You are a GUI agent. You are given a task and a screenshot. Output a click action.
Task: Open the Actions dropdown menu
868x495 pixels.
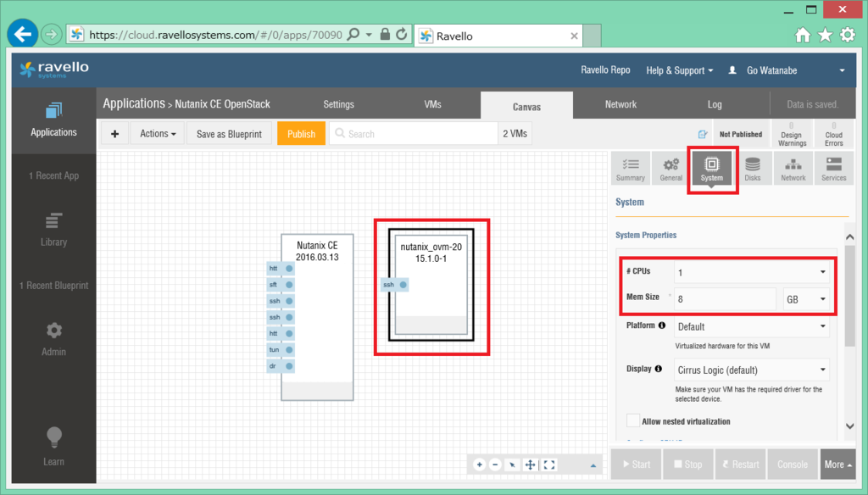158,134
